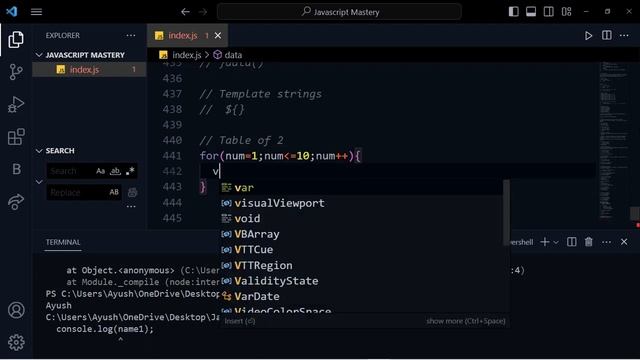Choose ValidityState suggestion
This screenshot has height=360, width=640.
coord(362,281)
